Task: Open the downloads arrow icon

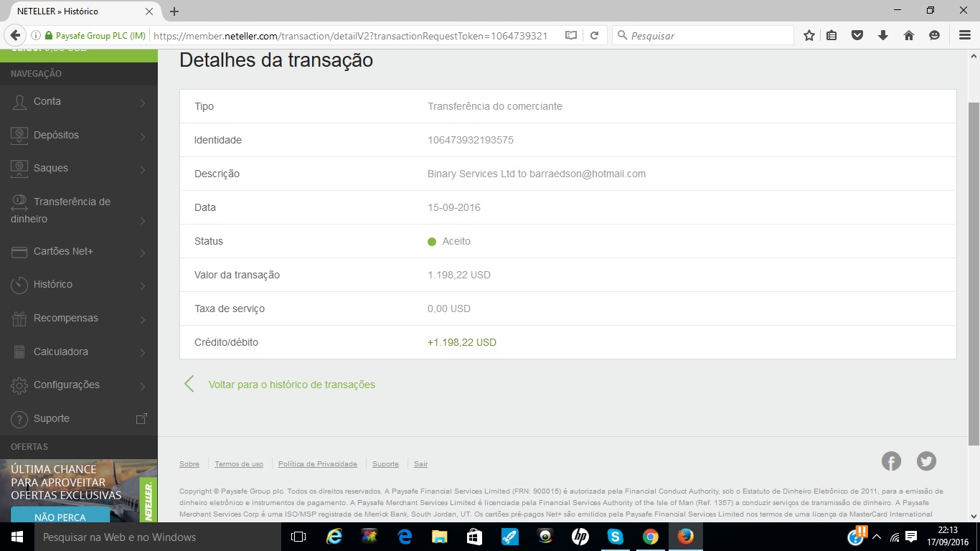Action: 883,35
